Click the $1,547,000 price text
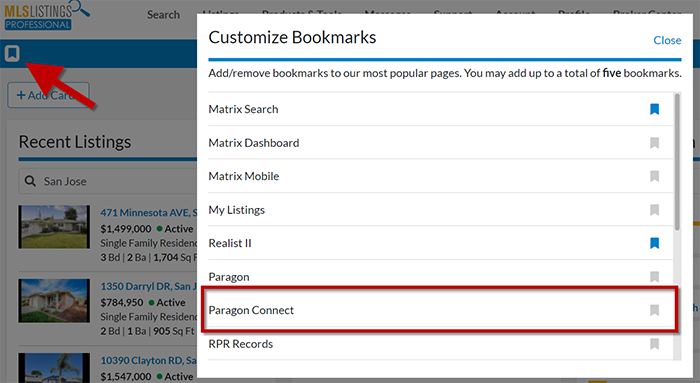Image resolution: width=700 pixels, height=383 pixels. coord(126,376)
